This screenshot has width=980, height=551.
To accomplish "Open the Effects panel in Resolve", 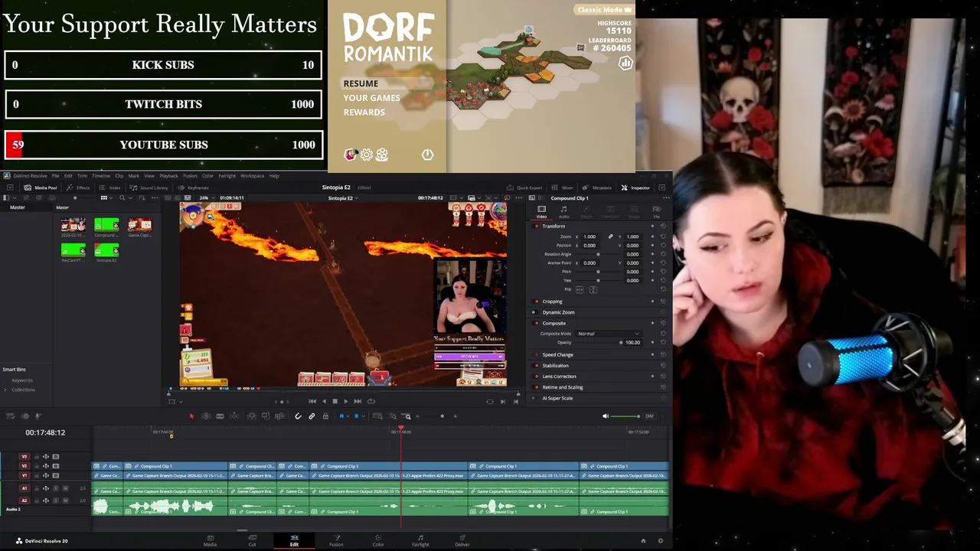I will (x=79, y=187).
